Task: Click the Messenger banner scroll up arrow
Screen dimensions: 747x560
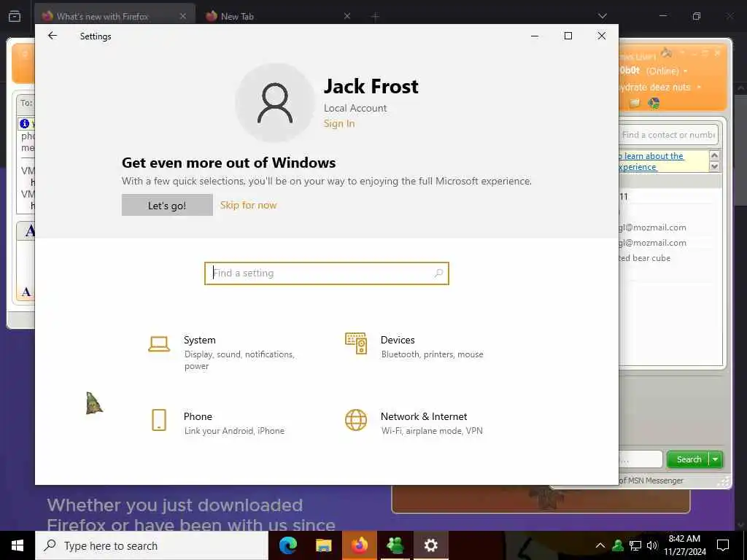Action: 714,155
